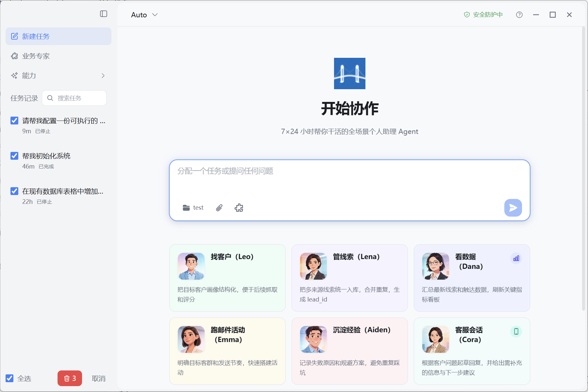Click the security shield icon
Viewport: 588px width, 392px height.
click(x=467, y=15)
